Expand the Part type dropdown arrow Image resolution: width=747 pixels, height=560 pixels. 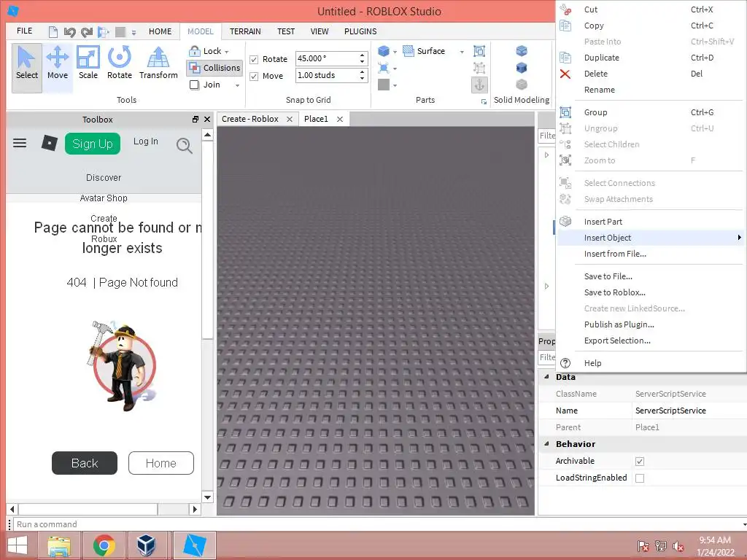395,52
